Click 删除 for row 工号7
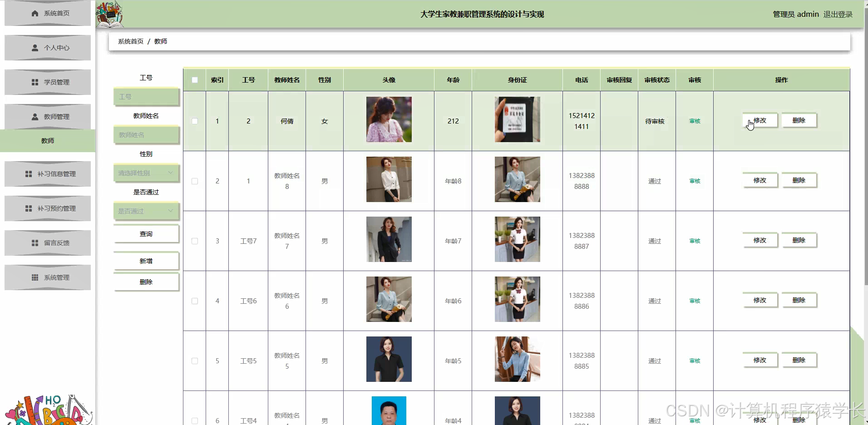 pyautogui.click(x=799, y=240)
